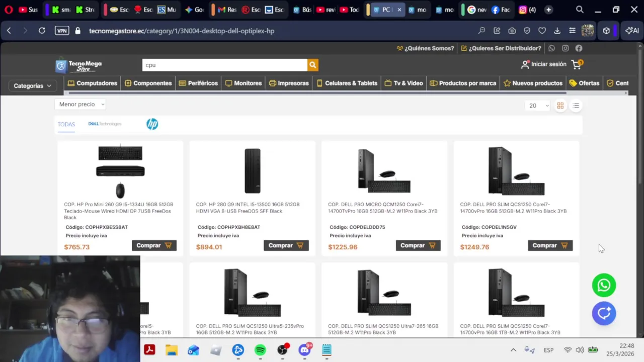
Task: Click the horizontal scrollbar under the category menu
Action: 317,93
